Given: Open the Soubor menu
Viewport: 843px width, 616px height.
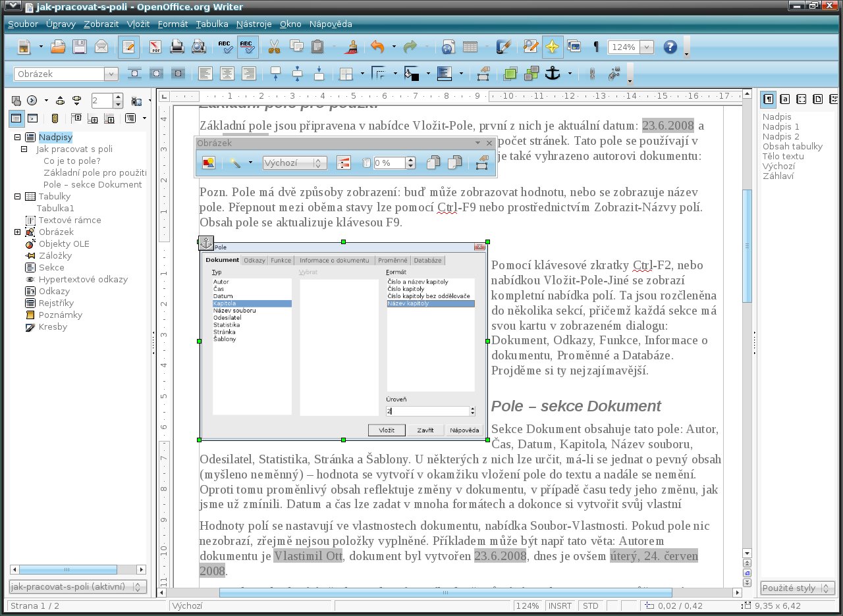Looking at the screenshot, I should (x=23, y=24).
